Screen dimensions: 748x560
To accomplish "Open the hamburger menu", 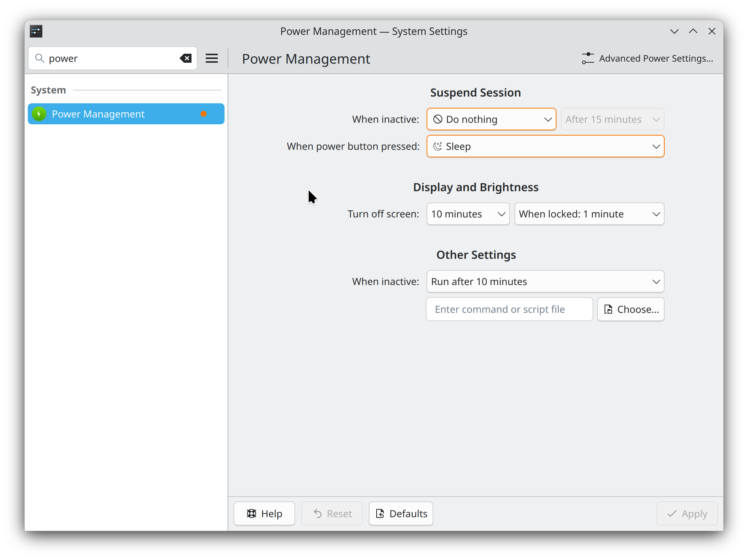I will point(212,58).
